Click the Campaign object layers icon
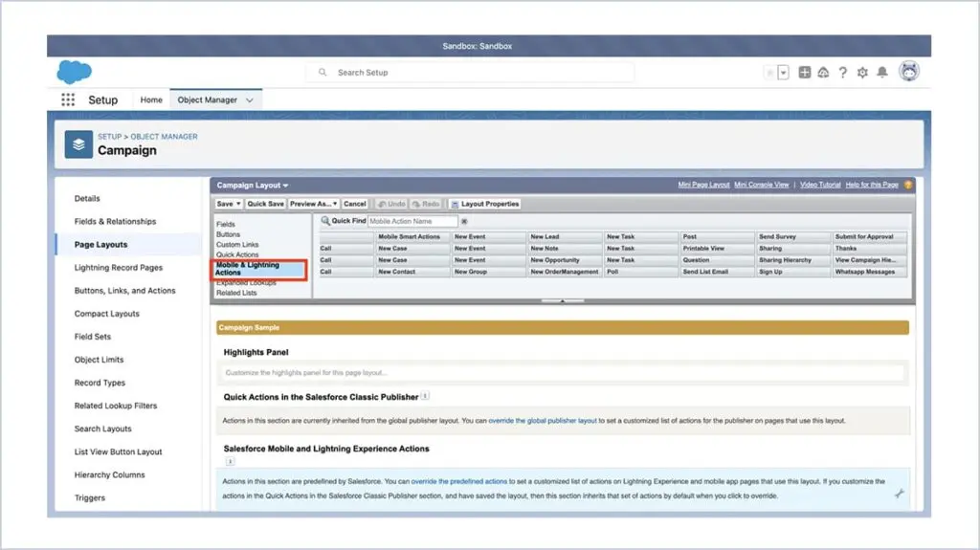The height and width of the screenshot is (550, 980). coord(78,144)
